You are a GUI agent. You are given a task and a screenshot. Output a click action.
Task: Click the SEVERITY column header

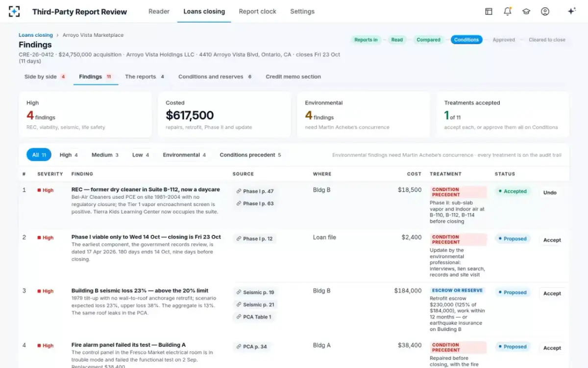coord(50,174)
